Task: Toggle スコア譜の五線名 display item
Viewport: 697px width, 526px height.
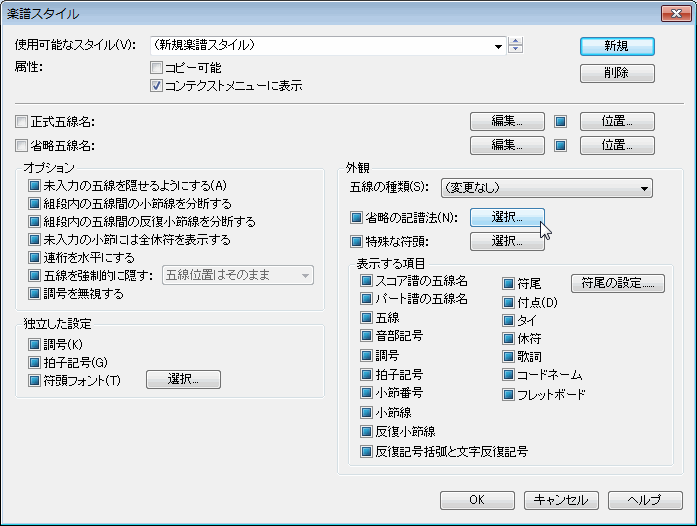Action: pos(366,281)
